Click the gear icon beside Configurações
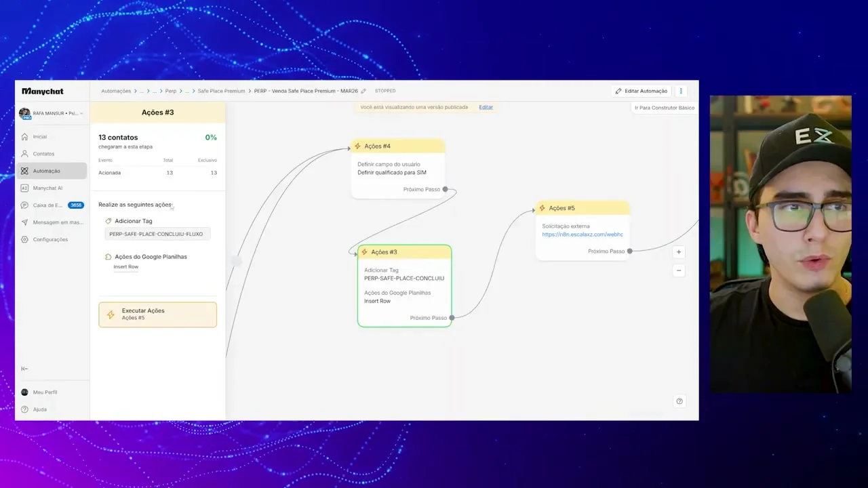 25,239
